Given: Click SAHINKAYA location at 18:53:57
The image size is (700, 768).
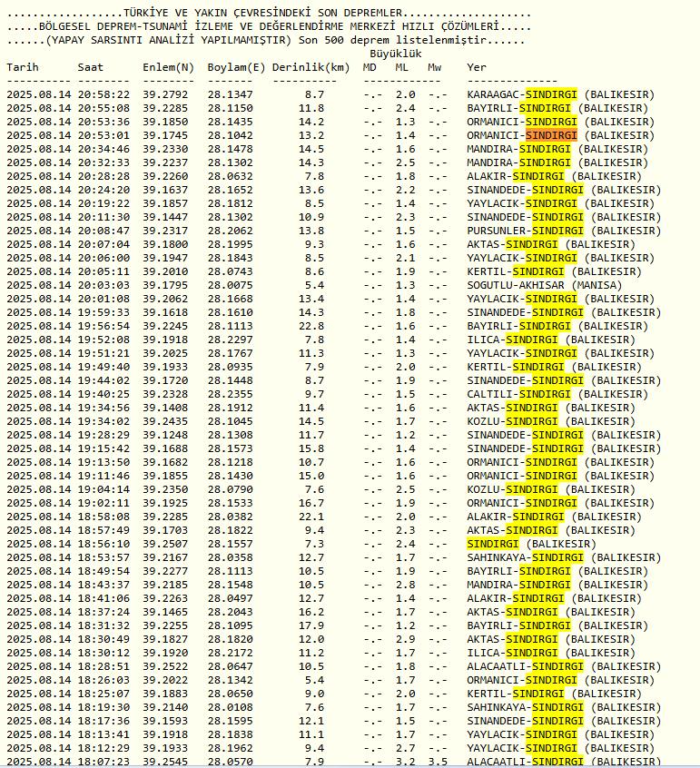Looking at the screenshot, I should point(496,557).
